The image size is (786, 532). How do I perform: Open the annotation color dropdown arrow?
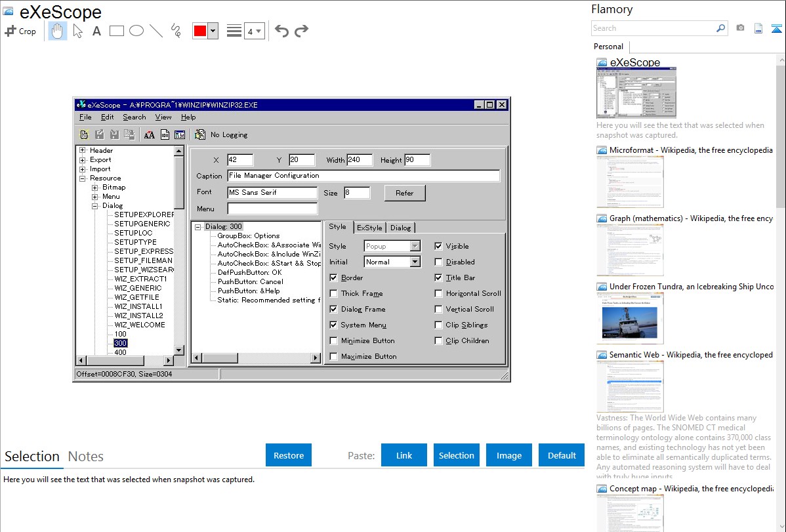(213, 31)
